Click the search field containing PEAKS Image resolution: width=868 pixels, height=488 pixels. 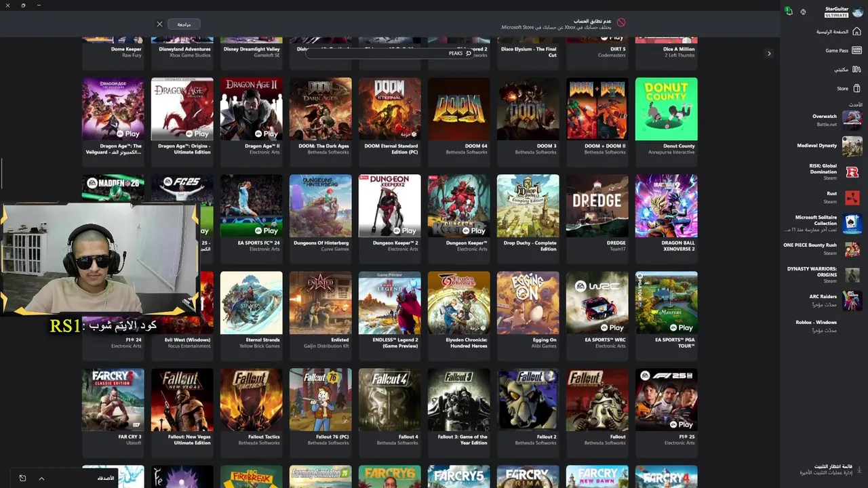coord(390,53)
